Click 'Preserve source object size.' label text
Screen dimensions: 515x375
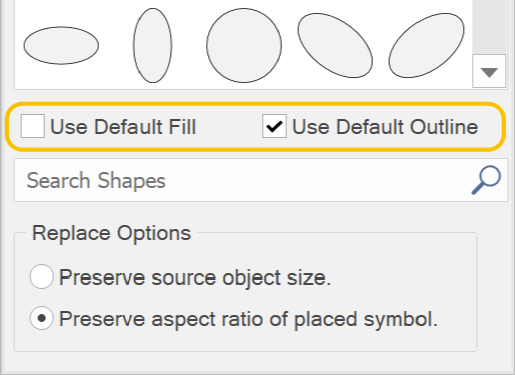pyautogui.click(x=195, y=278)
